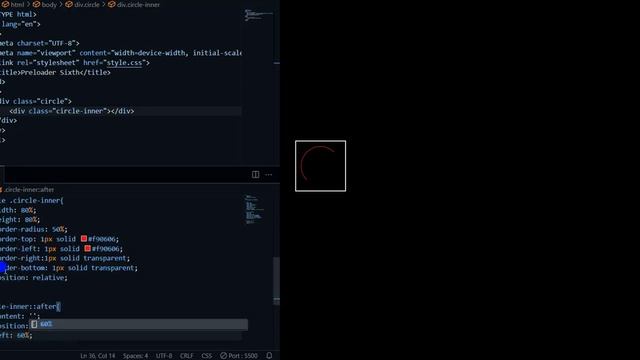Open notifications via the status bar bell
The height and width of the screenshot is (360, 640).
[x=269, y=356]
